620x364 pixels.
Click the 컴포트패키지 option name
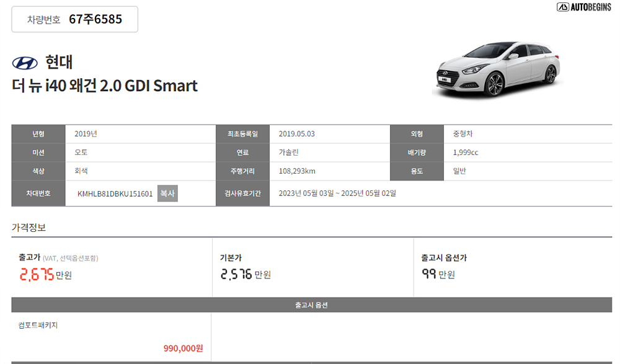click(x=38, y=325)
